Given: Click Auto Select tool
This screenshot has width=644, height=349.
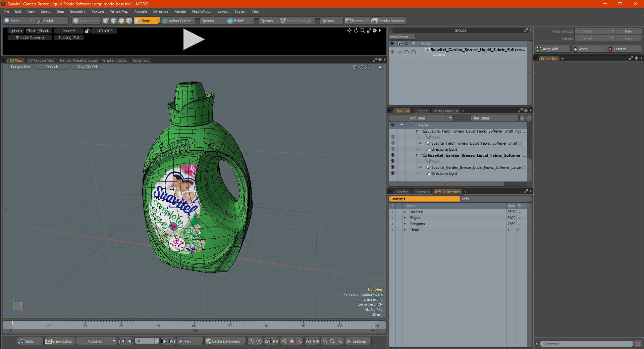Looking at the screenshot, I should pyautogui.click(x=86, y=21).
